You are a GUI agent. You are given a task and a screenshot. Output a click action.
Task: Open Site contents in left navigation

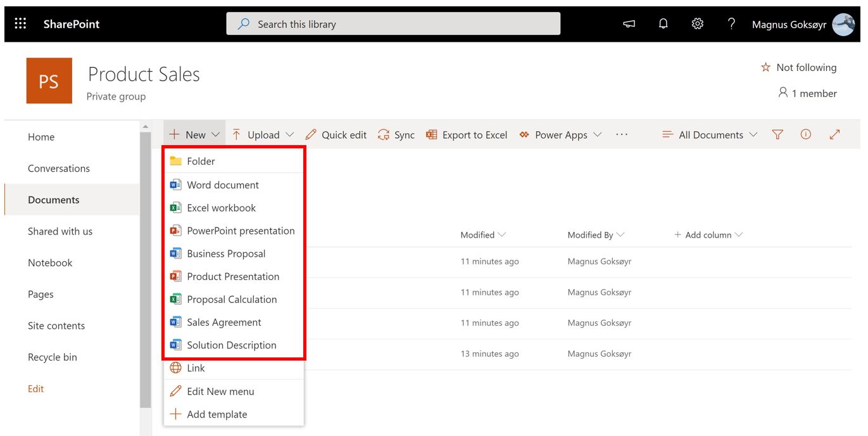[x=56, y=326]
